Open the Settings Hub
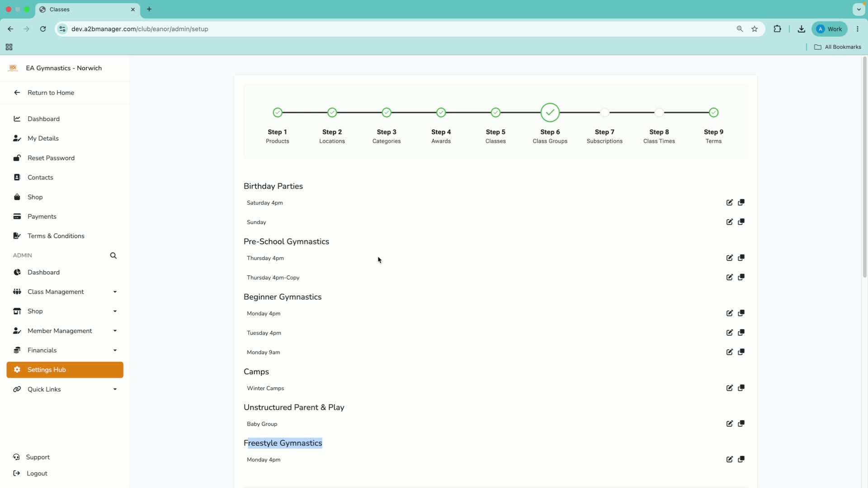 point(65,370)
